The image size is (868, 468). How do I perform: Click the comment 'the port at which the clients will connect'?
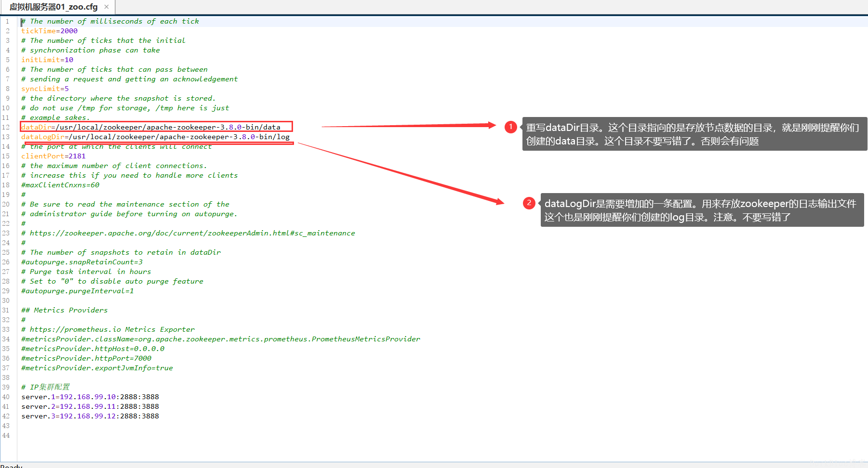pos(116,147)
